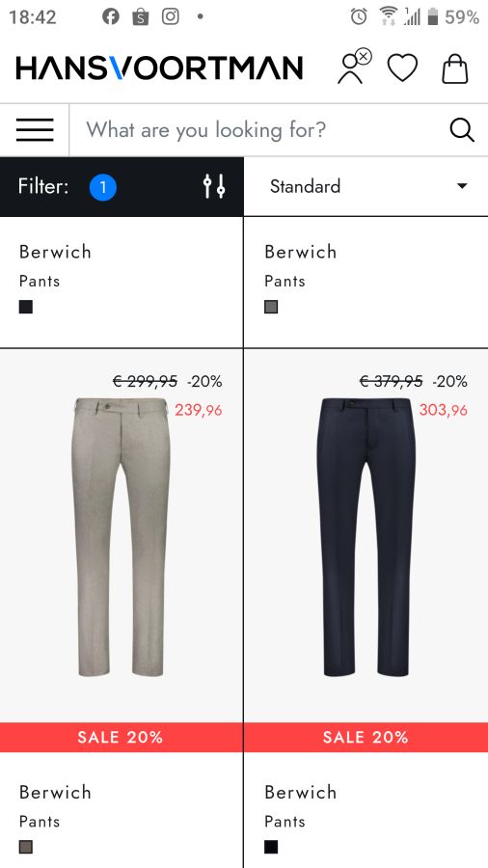The image size is (488, 868).
Task: Select the gray color swatch of top-right Berwich pants
Action: [x=271, y=308]
